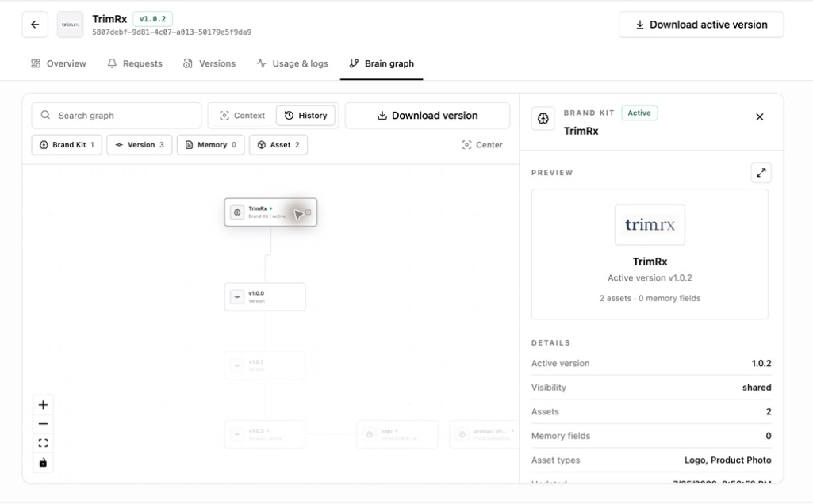813x504 pixels.
Task: Toggle the Version filter chip
Action: tap(140, 144)
